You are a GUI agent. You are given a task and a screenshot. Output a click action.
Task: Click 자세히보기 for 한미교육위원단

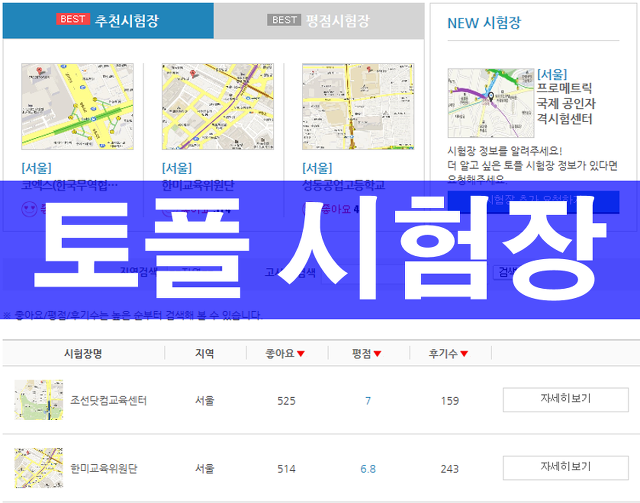pyautogui.click(x=566, y=468)
